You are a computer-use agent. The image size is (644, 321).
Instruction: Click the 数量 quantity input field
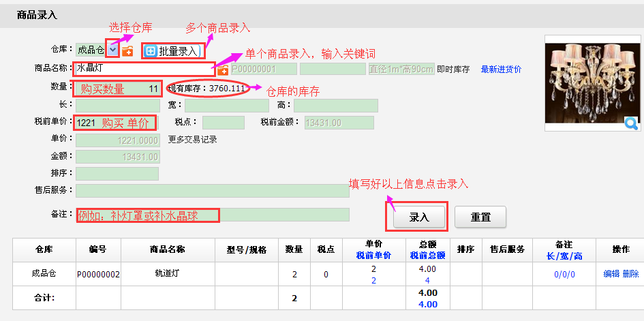pyautogui.click(x=117, y=88)
